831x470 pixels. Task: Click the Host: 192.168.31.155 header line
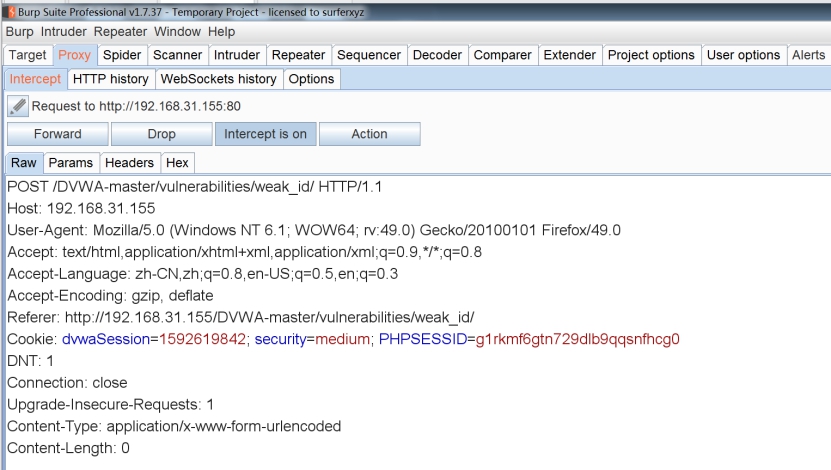coord(81,209)
